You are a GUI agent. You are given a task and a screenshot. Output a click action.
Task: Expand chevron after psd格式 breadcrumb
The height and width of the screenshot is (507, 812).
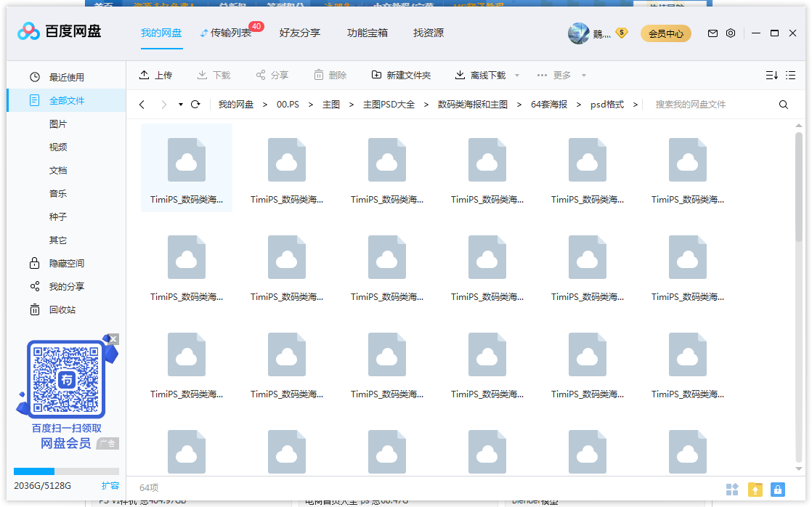coord(635,105)
